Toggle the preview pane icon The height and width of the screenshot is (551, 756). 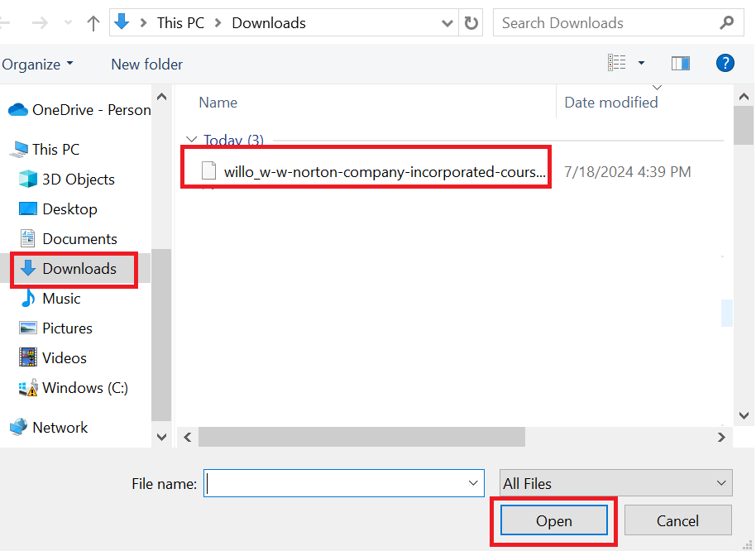pyautogui.click(x=680, y=63)
